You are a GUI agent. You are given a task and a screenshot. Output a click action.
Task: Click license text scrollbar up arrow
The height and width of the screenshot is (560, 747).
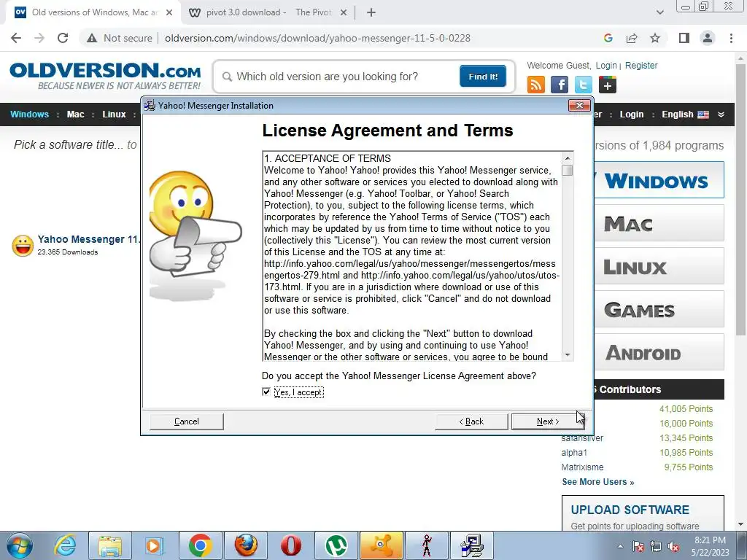[568, 157]
